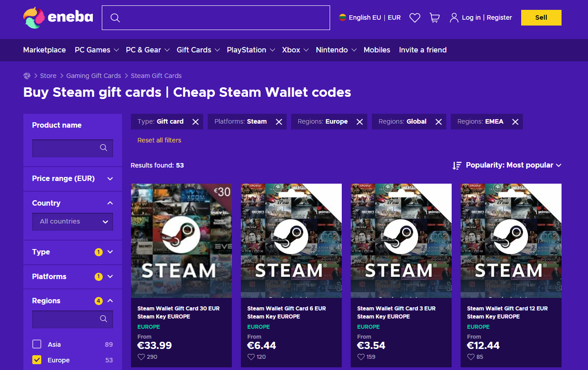Check the Asia region checkbox
The width and height of the screenshot is (588, 370).
pyautogui.click(x=37, y=344)
